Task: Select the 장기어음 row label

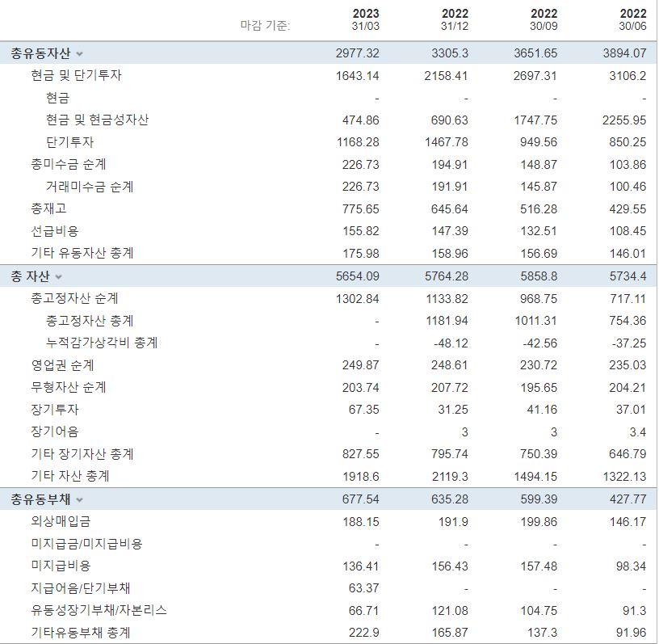Action: [x=55, y=431]
